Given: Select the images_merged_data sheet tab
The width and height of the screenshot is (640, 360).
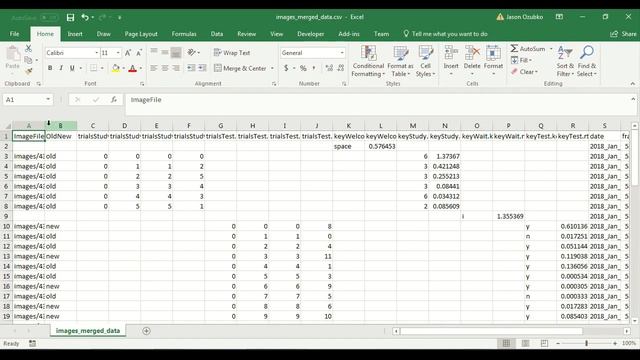Looking at the screenshot, I should 88,331.
